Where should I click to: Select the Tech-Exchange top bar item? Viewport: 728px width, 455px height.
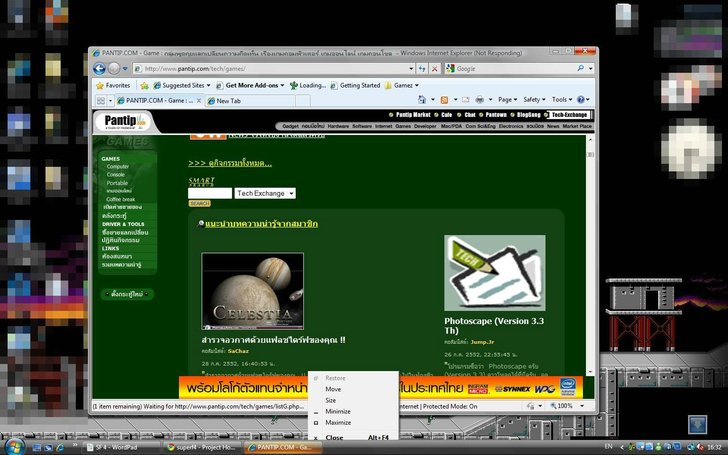569,115
